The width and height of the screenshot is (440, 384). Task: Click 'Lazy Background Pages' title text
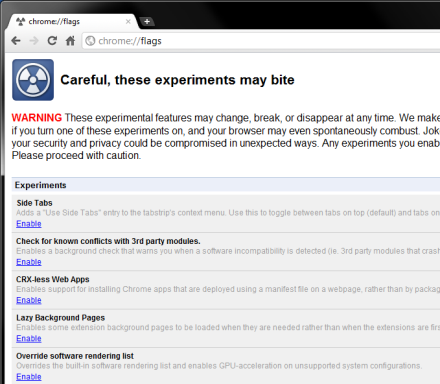pyautogui.click(x=60, y=318)
